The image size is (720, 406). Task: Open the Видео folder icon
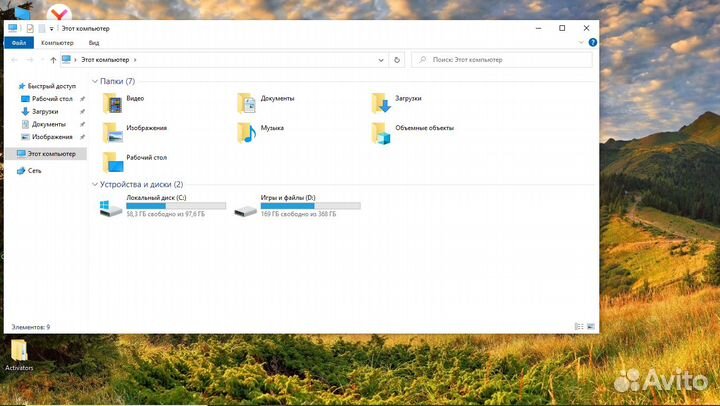[x=112, y=101]
